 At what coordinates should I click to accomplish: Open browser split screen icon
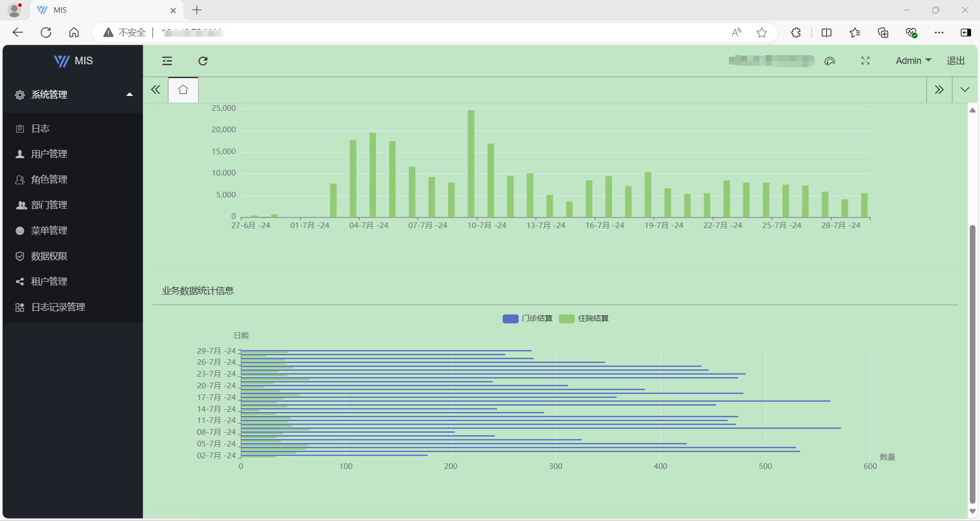pyautogui.click(x=827, y=33)
